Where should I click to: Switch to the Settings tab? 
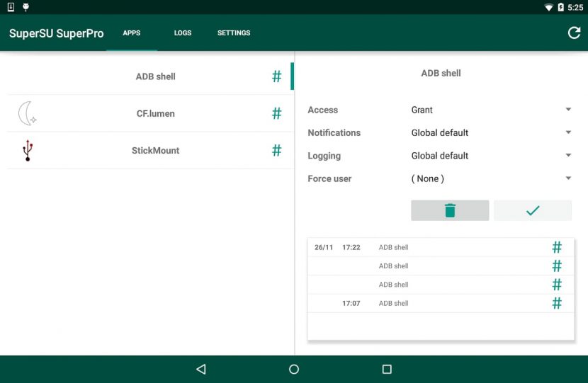click(x=234, y=33)
